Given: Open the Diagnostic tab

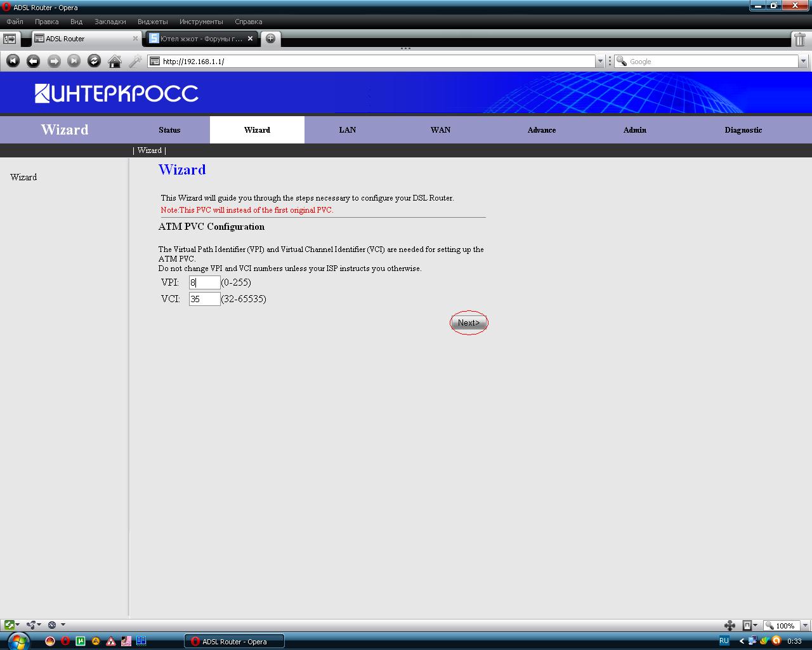Looking at the screenshot, I should [x=743, y=130].
